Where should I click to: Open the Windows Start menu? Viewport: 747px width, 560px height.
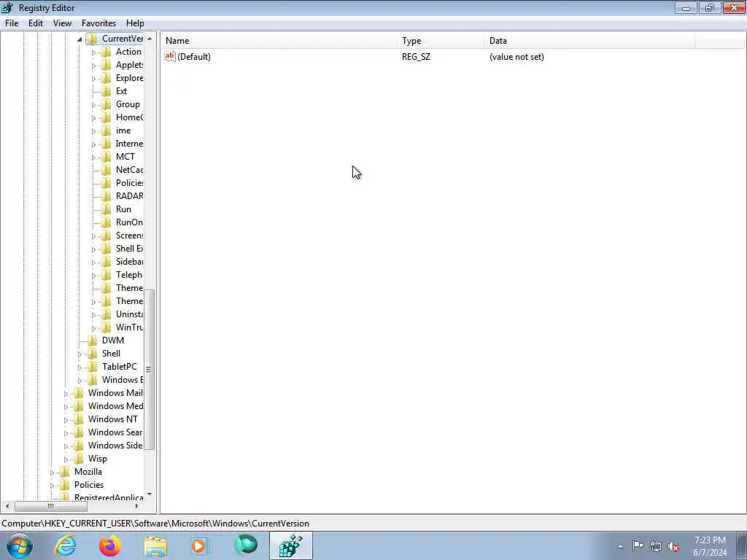(20, 545)
